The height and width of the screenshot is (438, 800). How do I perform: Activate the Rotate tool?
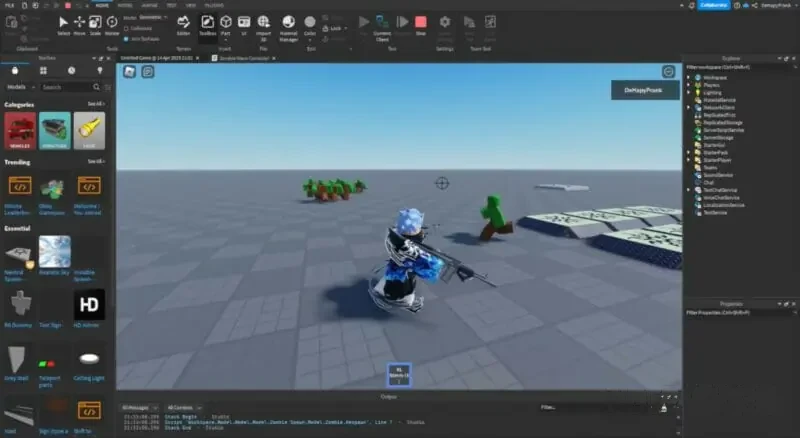[x=112, y=26]
